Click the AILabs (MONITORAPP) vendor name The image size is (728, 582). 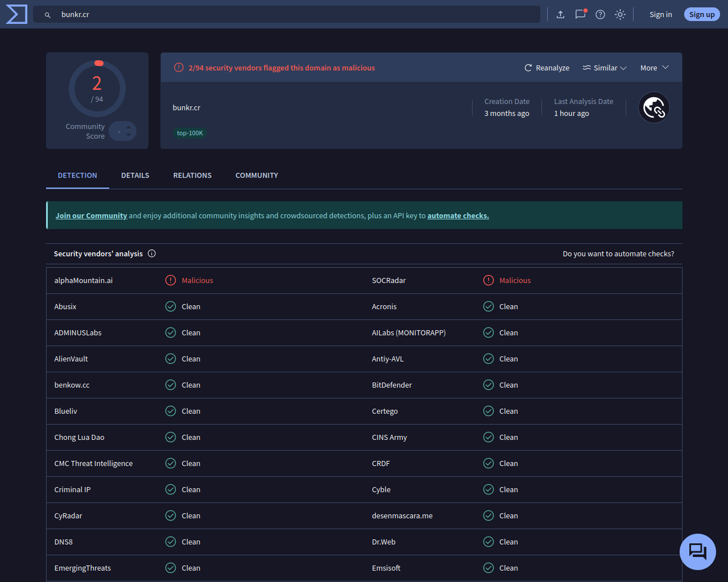409,332
